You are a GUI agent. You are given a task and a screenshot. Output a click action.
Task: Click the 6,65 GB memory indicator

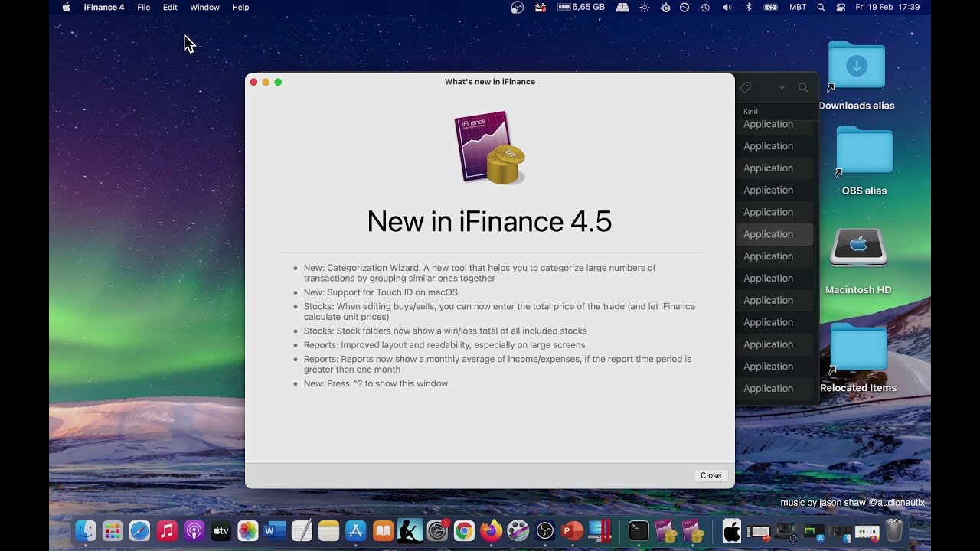[581, 7]
